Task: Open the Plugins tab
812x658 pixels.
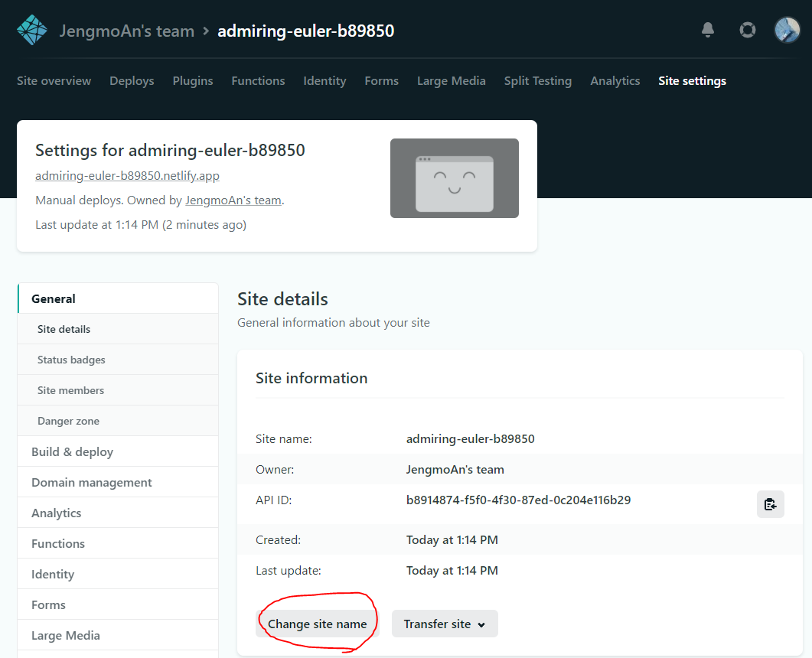Action: click(193, 81)
